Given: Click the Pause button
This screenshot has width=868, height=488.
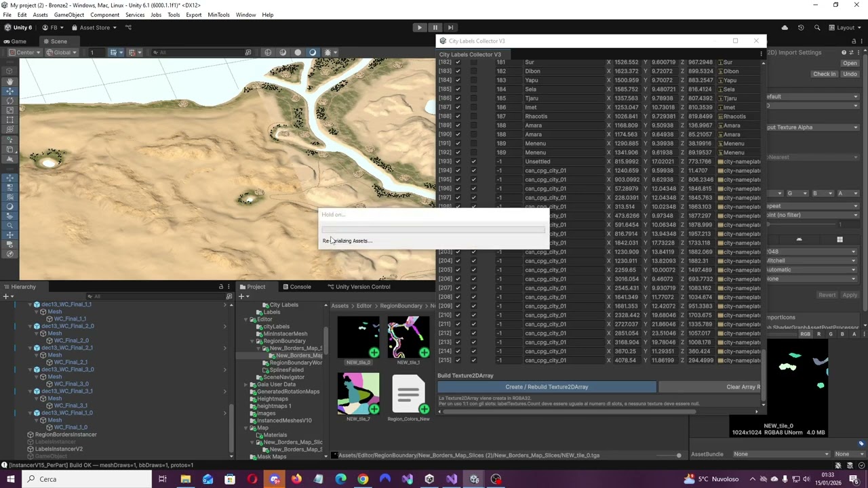Looking at the screenshot, I should [435, 28].
